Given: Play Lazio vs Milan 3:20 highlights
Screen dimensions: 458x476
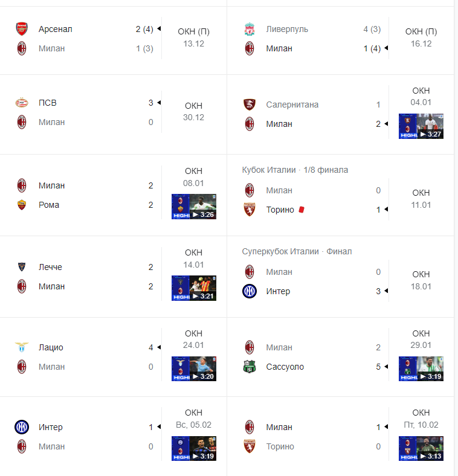Looking at the screenshot, I should (x=194, y=368).
